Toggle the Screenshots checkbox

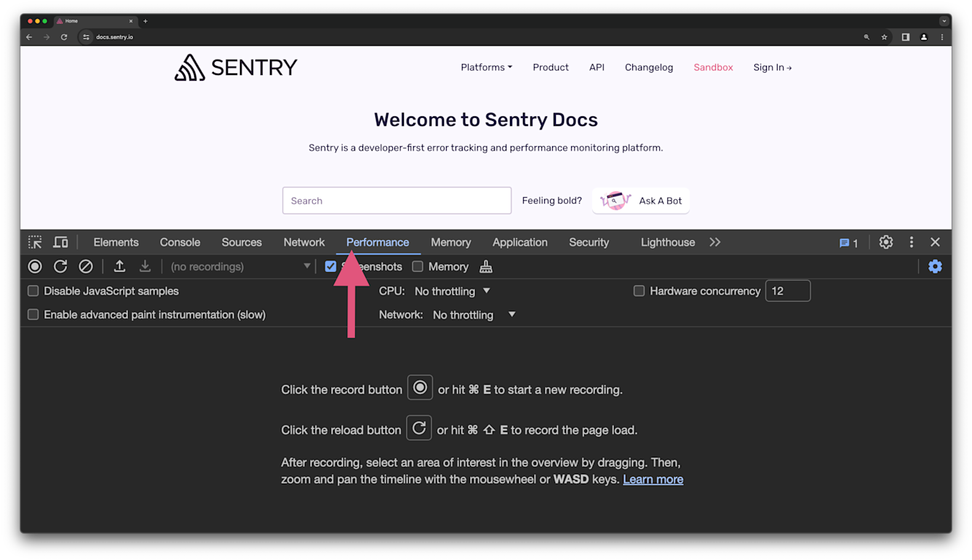coord(330,266)
